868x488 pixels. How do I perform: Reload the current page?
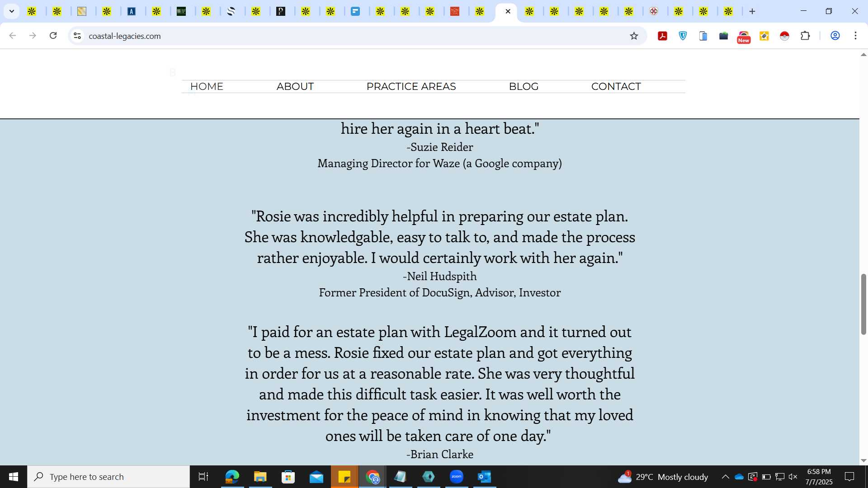(53, 36)
